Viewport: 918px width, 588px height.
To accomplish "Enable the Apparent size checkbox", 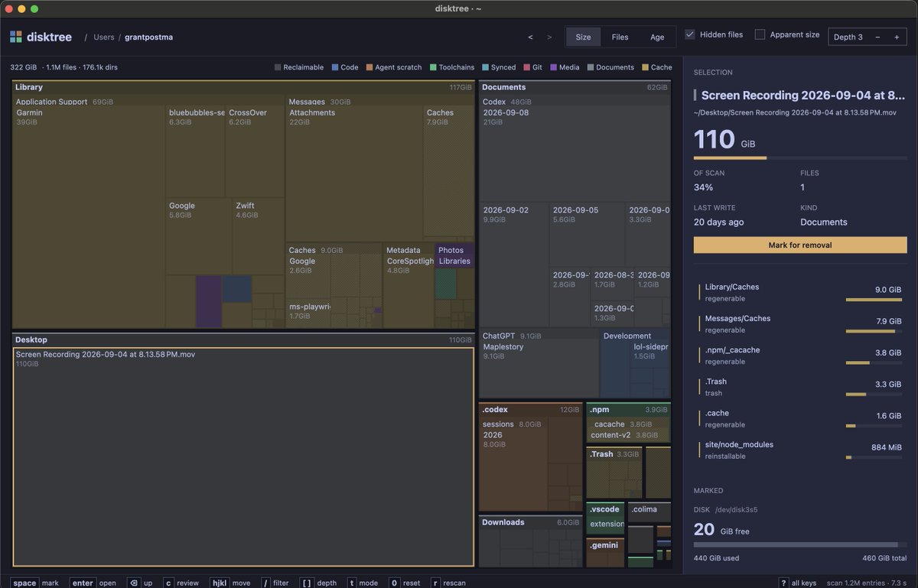I will click(x=760, y=34).
